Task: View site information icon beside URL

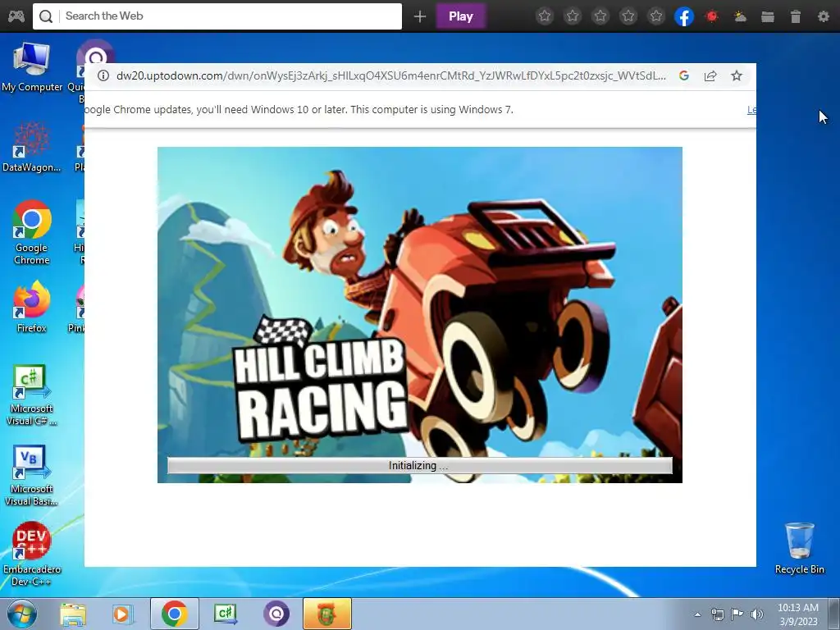Action: [x=103, y=75]
